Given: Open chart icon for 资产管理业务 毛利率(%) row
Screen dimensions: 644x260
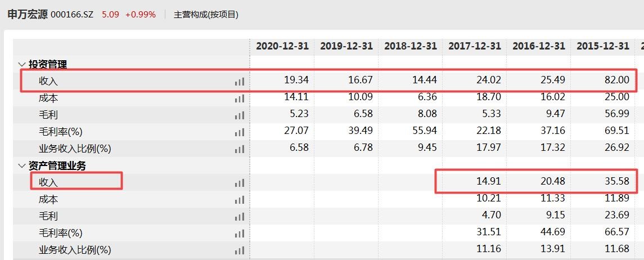Looking at the screenshot, I should pos(240,234).
